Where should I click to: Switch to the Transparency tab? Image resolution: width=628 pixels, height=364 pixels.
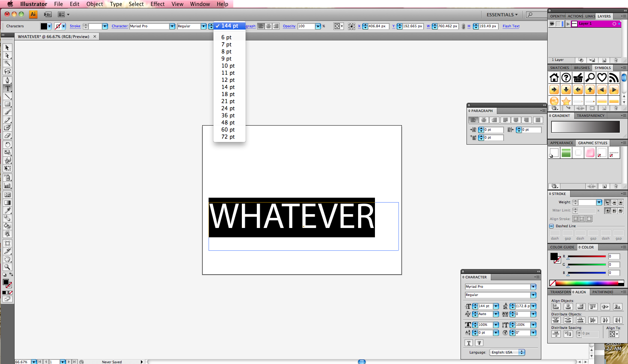click(x=590, y=115)
